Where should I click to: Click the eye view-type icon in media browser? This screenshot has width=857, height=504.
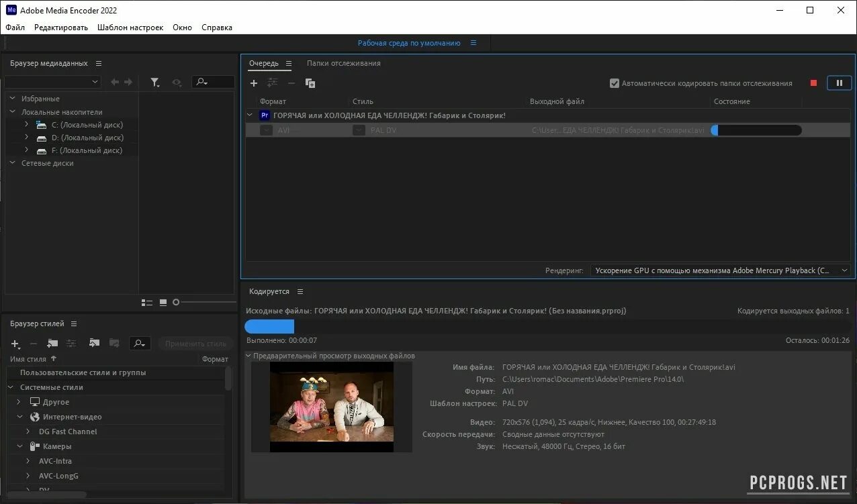pos(177,82)
